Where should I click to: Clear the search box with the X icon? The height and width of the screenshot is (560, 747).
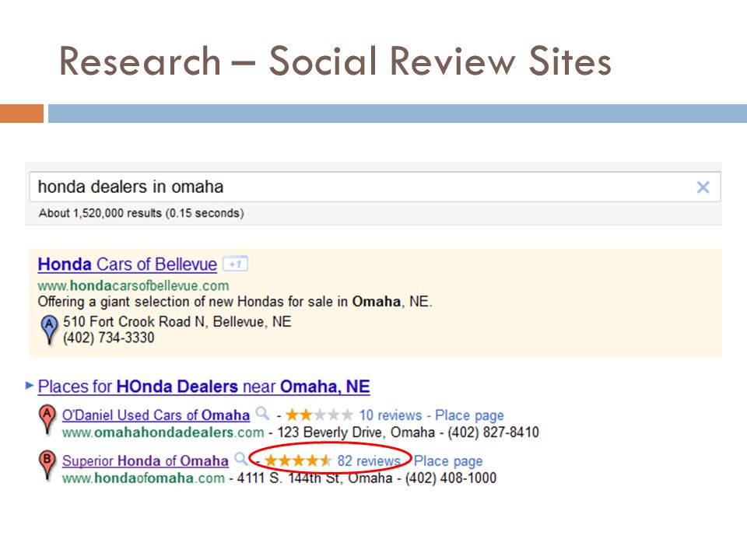[703, 187]
